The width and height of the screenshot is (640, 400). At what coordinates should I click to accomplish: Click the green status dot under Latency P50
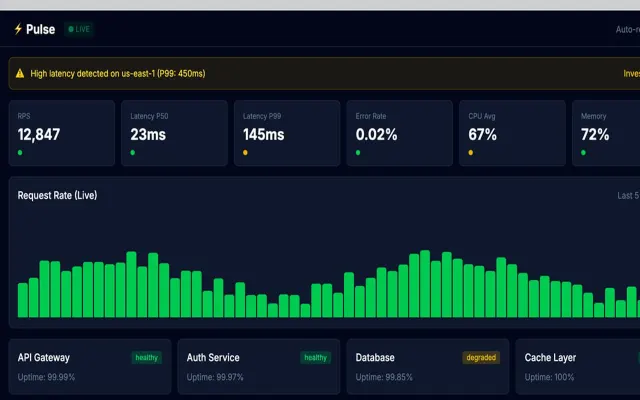coord(133,153)
